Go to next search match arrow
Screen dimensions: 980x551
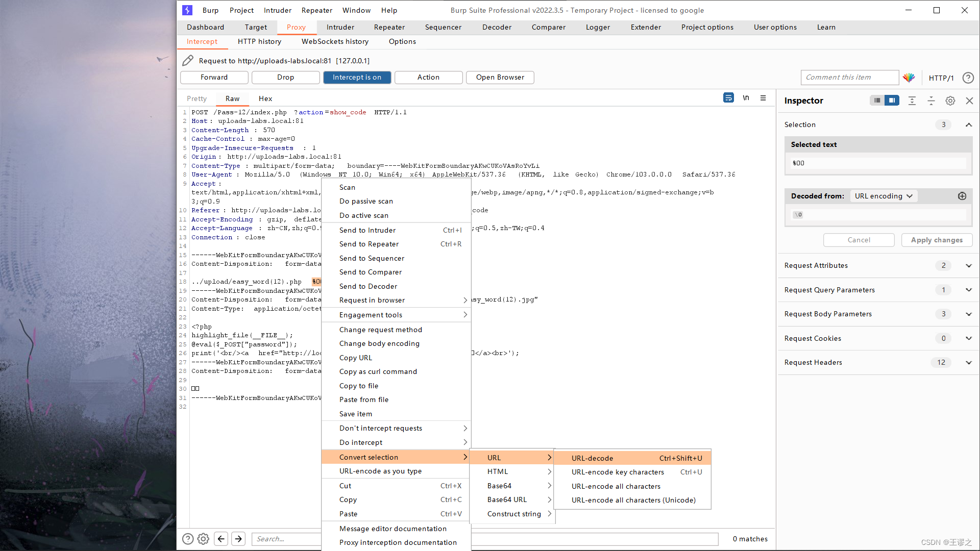[238, 539]
